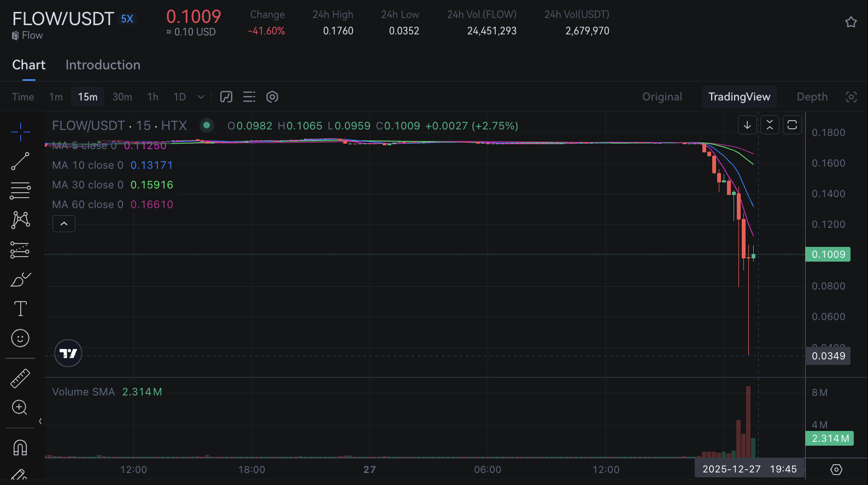Expand more time interval options
This screenshot has height=485, width=868.
click(x=201, y=97)
